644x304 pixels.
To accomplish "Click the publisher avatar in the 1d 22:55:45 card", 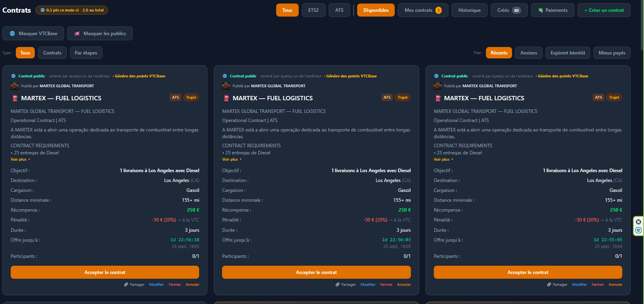I will [438, 86].
